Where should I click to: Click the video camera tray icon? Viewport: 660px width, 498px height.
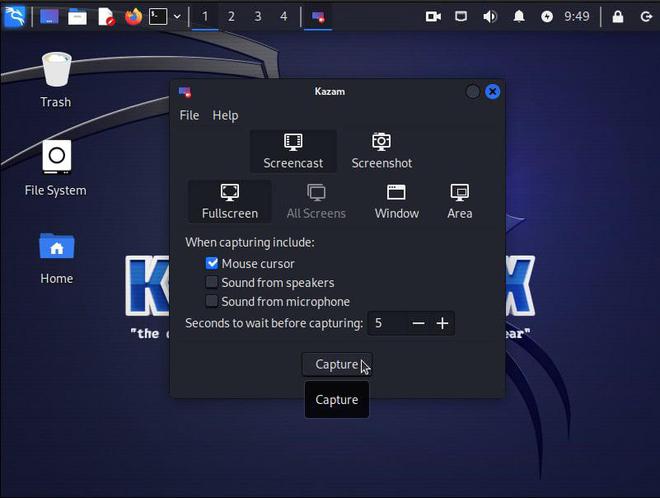click(x=433, y=17)
